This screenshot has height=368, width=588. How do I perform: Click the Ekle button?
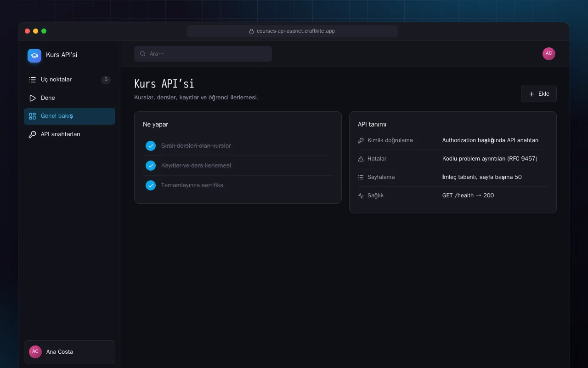(x=539, y=94)
